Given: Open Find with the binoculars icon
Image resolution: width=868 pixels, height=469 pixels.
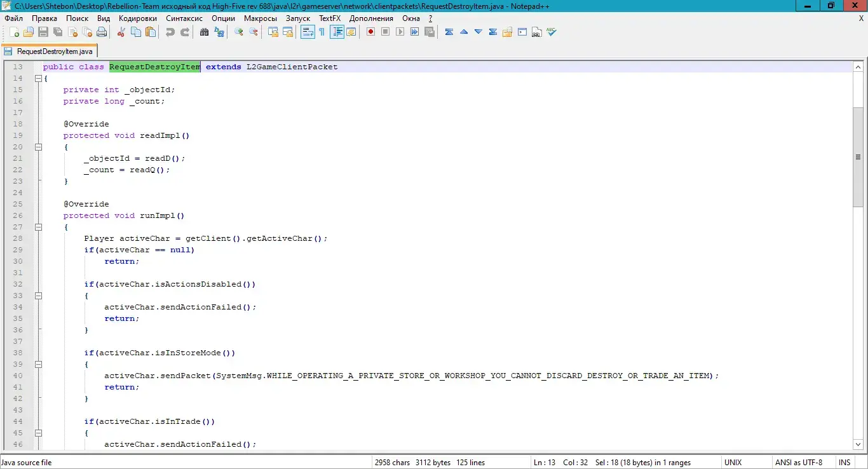Looking at the screenshot, I should point(204,32).
